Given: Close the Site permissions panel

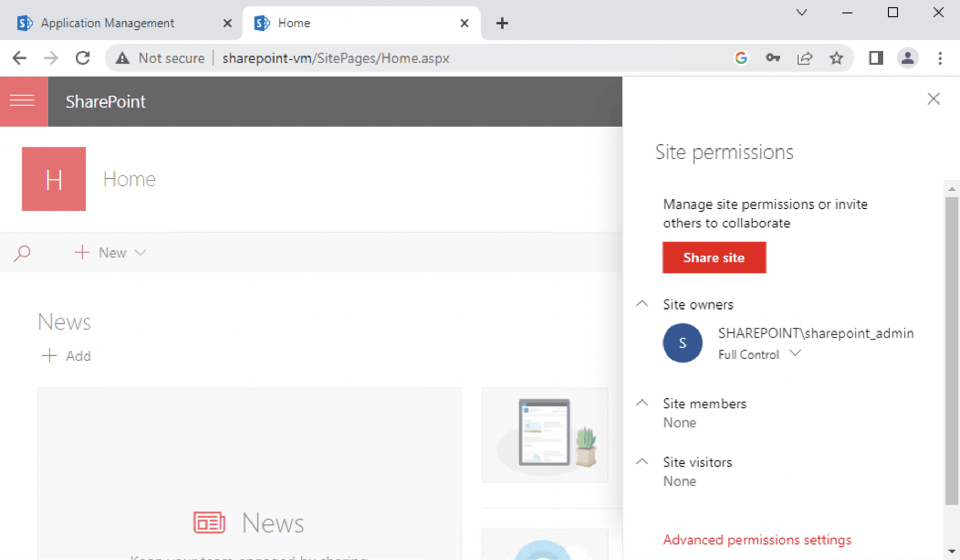Looking at the screenshot, I should pyautogui.click(x=933, y=99).
